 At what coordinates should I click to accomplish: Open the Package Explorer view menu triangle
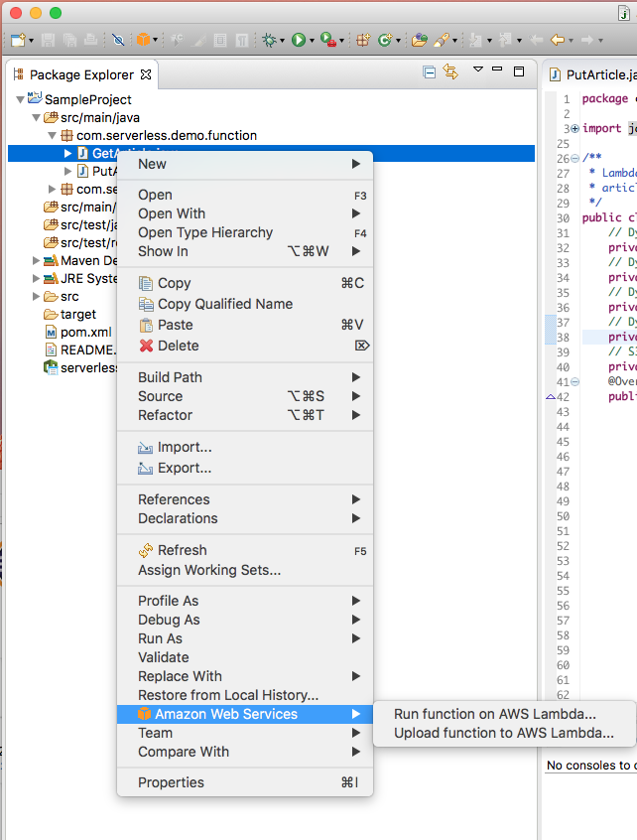478,70
